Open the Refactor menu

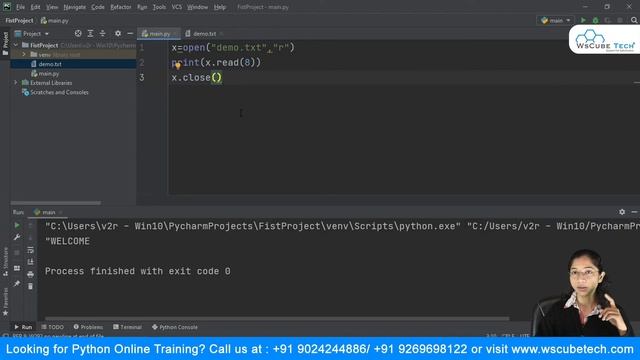tap(121, 7)
